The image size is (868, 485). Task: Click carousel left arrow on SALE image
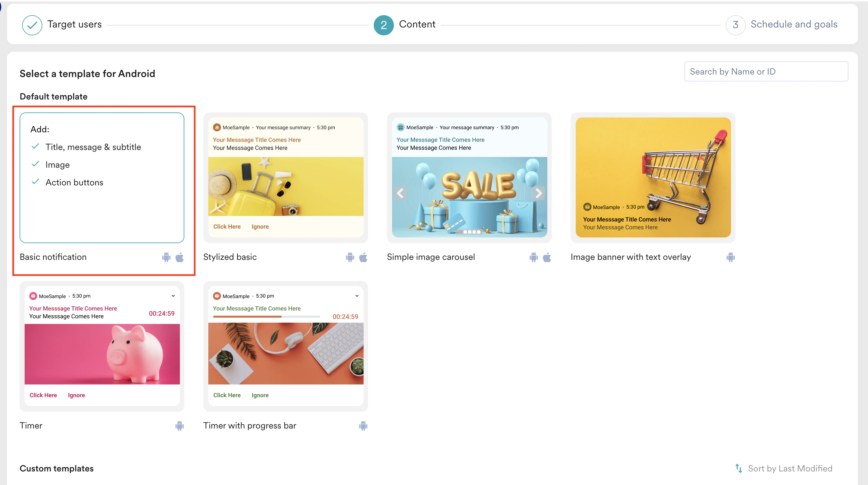pos(400,193)
